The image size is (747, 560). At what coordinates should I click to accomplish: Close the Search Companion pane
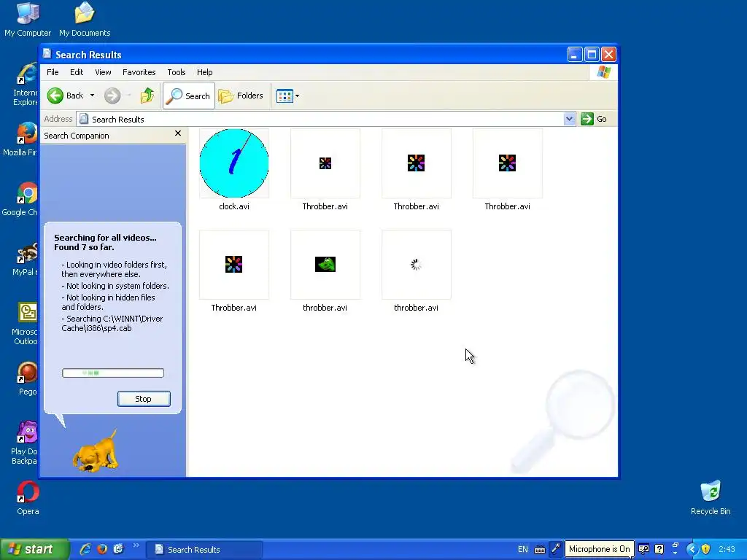[178, 133]
